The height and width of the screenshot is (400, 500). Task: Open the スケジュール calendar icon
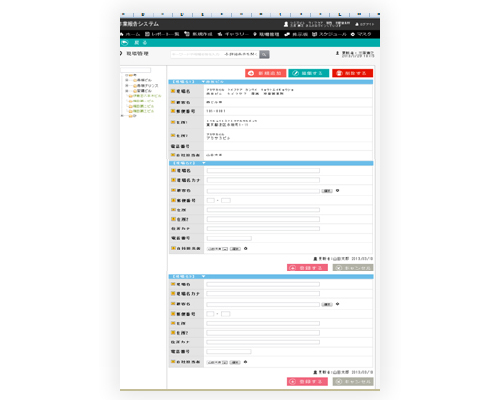(x=314, y=34)
